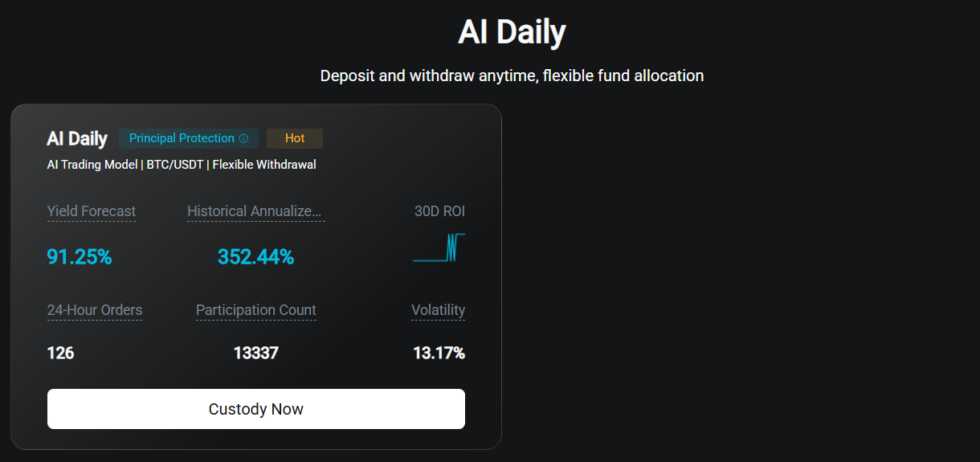This screenshot has width=980, height=462.
Task: Click the AI Trading Model description line
Action: (x=182, y=165)
